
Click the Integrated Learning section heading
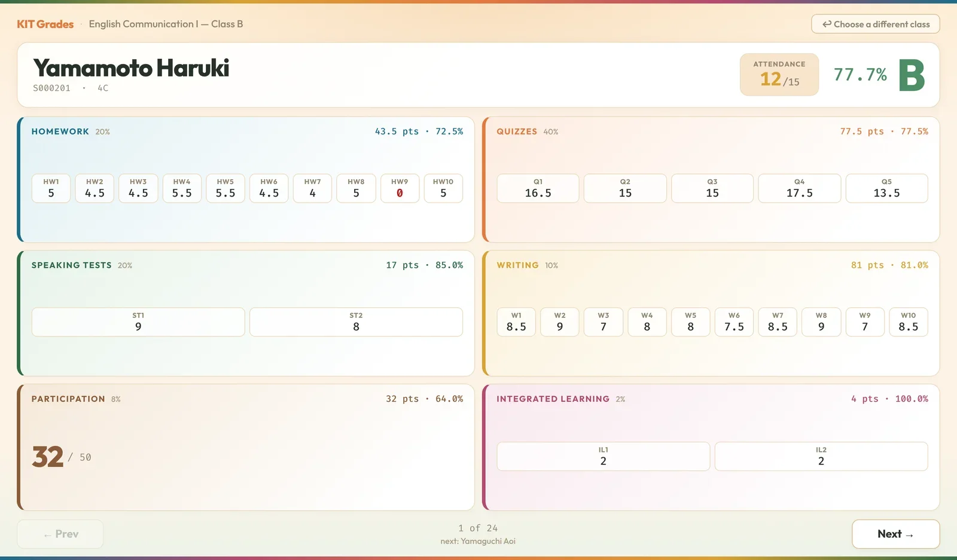point(553,399)
